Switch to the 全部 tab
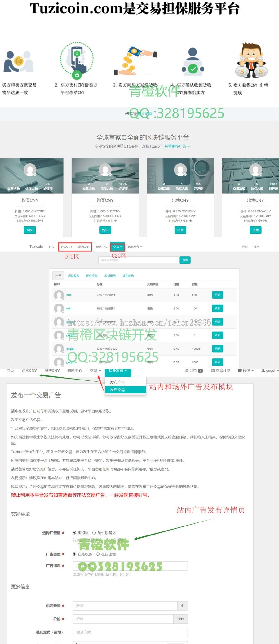The height and width of the screenshot is (644, 279). pos(58,276)
